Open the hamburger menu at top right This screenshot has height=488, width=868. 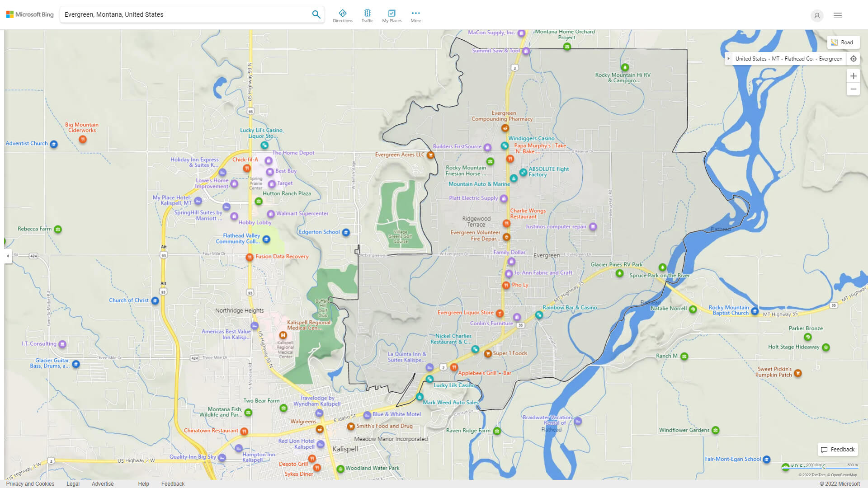pyautogui.click(x=837, y=15)
